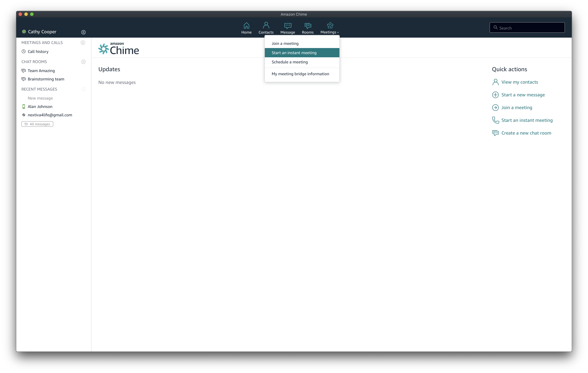Click the CHAT ROOMS section header
Image resolution: width=588 pixels, height=373 pixels.
coord(34,62)
